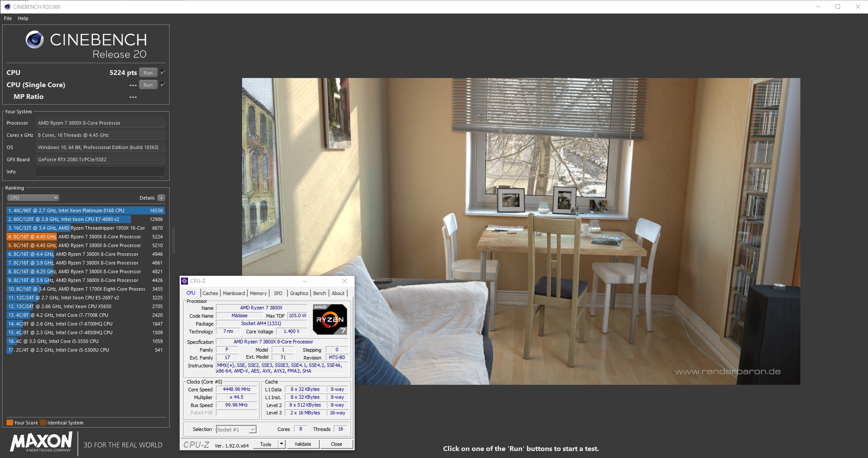Run the CPU multi-core test
This screenshot has width=868, height=458.
tap(148, 73)
